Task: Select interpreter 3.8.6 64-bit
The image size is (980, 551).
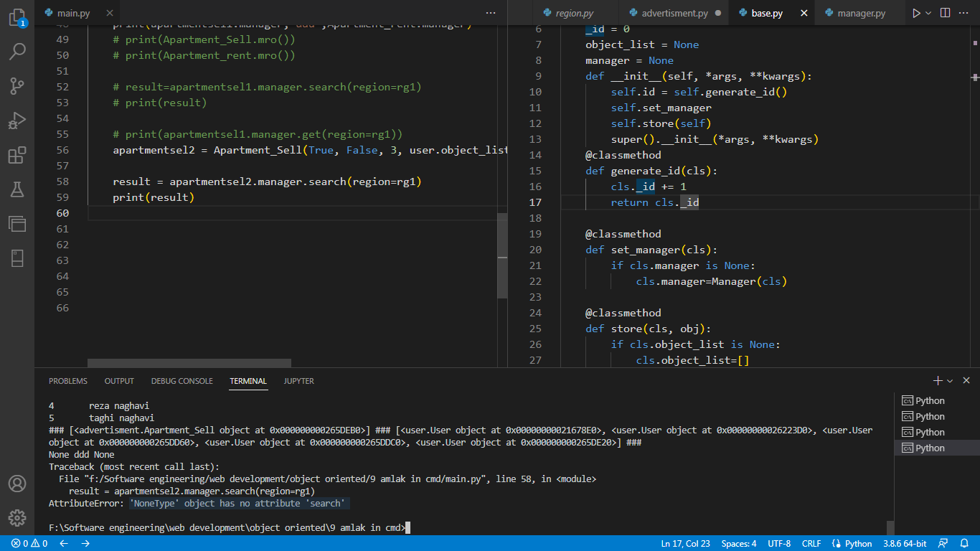Action: click(x=905, y=543)
